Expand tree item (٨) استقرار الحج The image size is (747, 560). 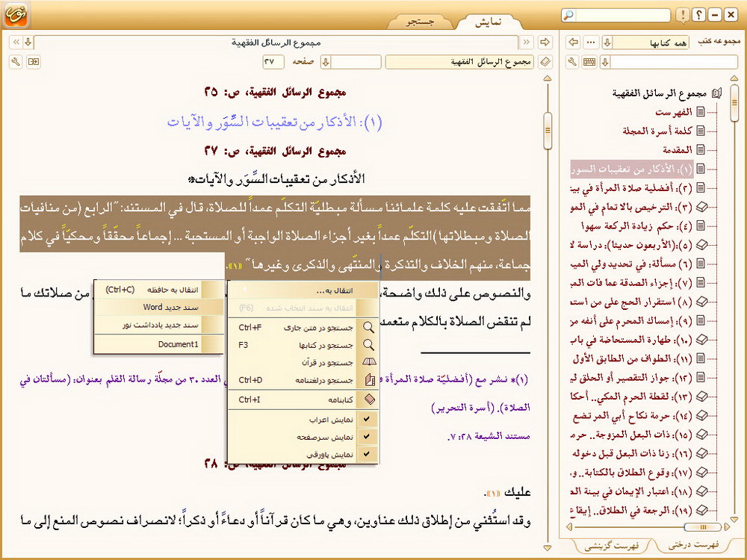tap(701, 302)
